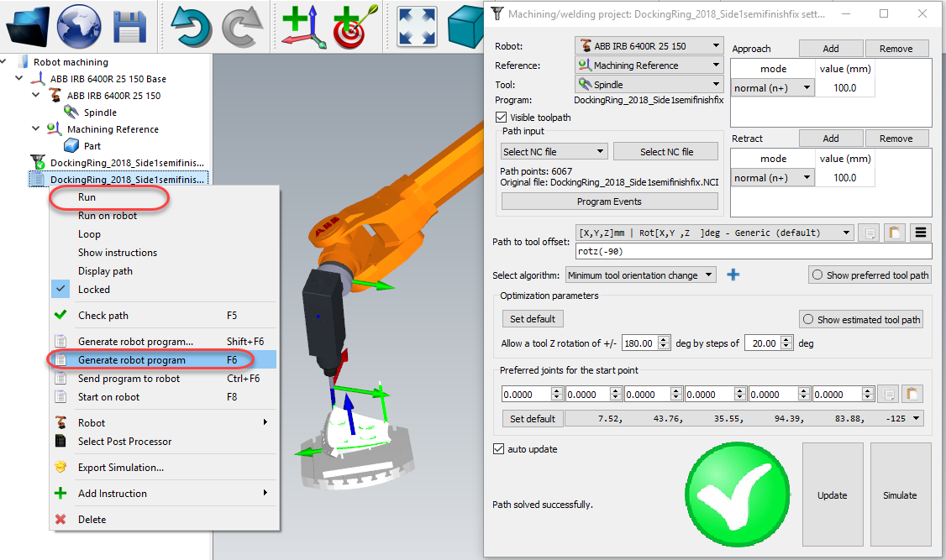This screenshot has width=946, height=560.
Task: Choose Generate robot program F6 entry
Action: click(x=163, y=360)
